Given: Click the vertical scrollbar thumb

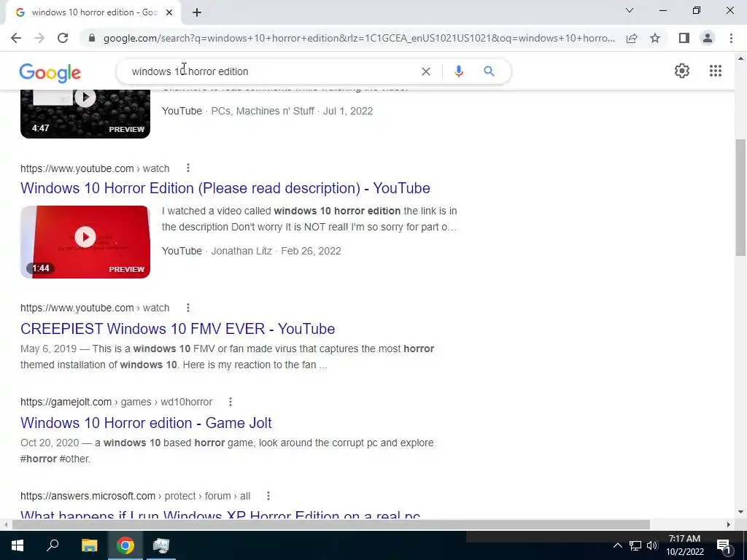Looking at the screenshot, I should (x=740, y=198).
